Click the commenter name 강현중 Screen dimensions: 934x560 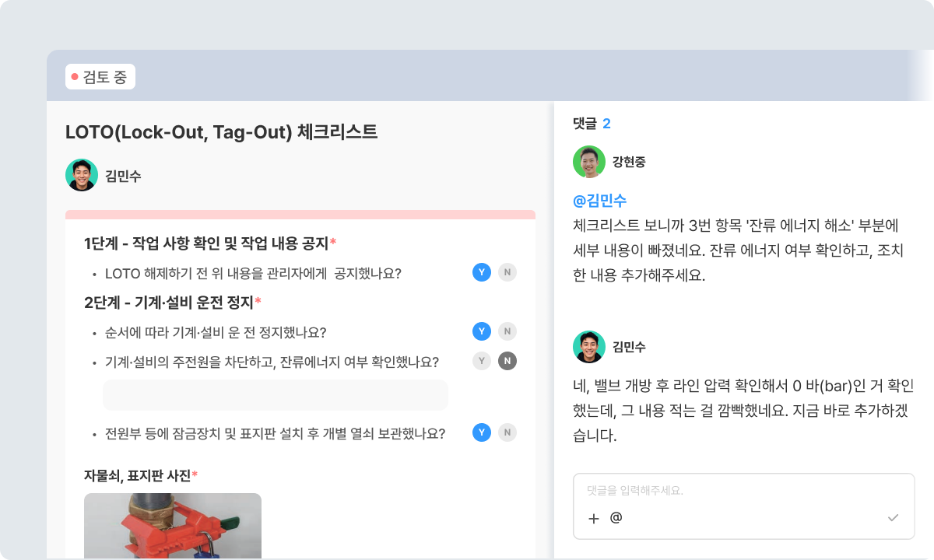pos(629,162)
